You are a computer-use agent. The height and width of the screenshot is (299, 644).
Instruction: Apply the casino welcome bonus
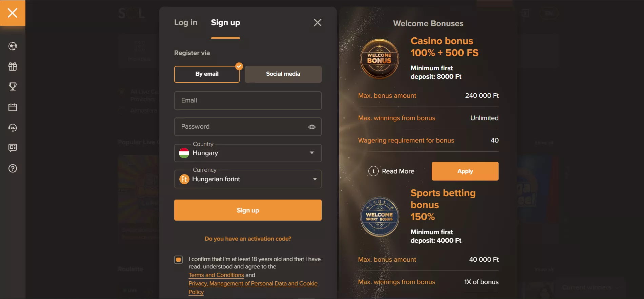[465, 171]
